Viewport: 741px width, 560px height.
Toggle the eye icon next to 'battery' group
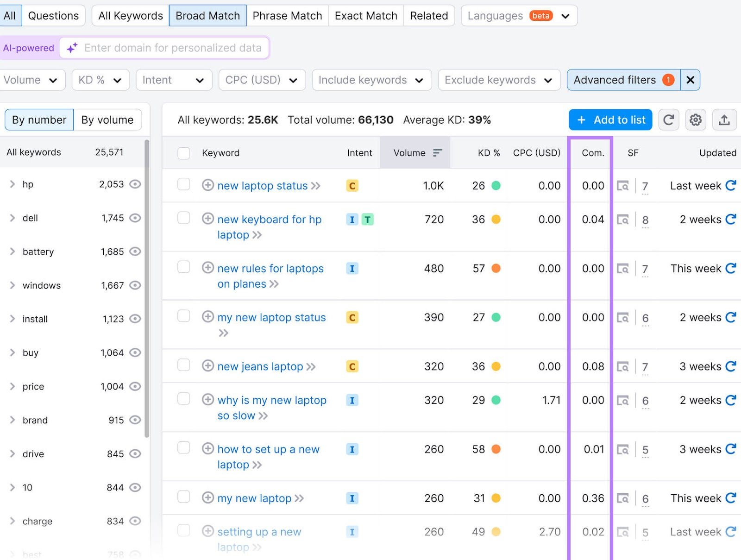[135, 252]
